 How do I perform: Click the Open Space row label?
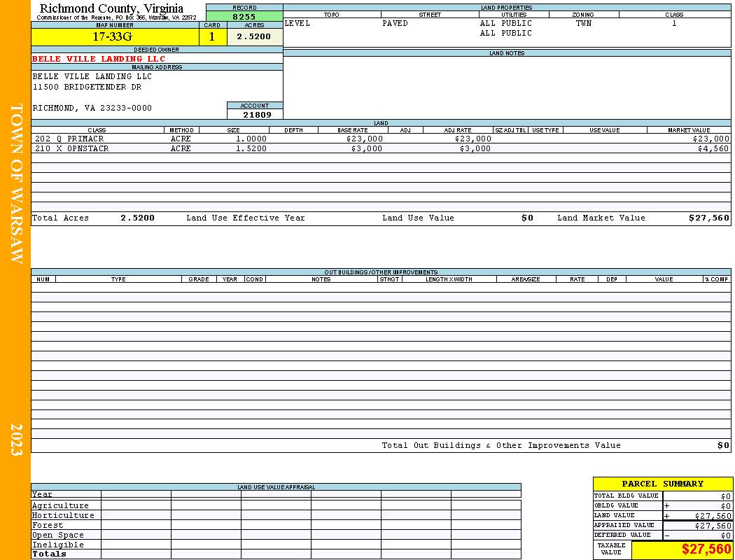pyautogui.click(x=57, y=535)
